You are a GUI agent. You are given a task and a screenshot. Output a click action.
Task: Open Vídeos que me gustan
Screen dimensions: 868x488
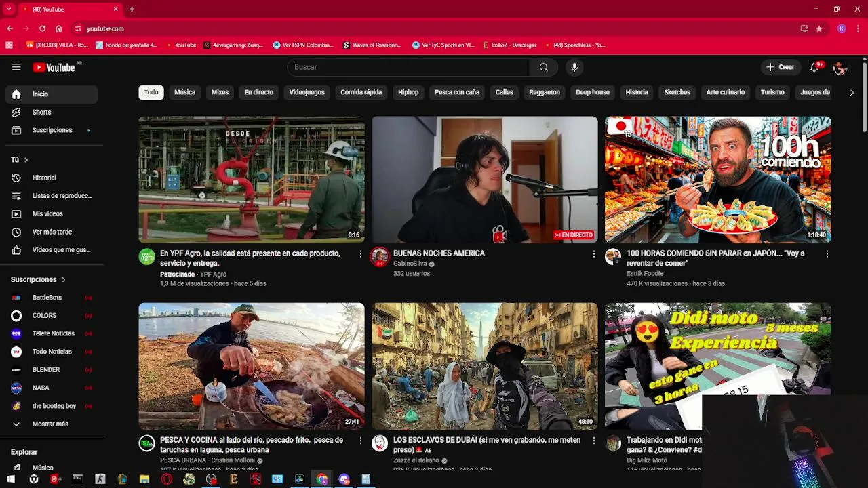pos(52,250)
